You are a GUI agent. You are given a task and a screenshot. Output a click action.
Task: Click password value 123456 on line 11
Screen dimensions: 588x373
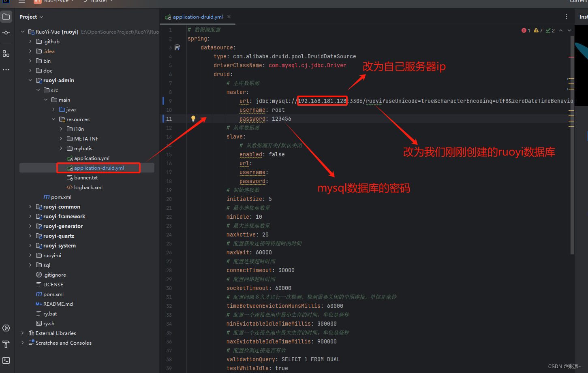282,119
